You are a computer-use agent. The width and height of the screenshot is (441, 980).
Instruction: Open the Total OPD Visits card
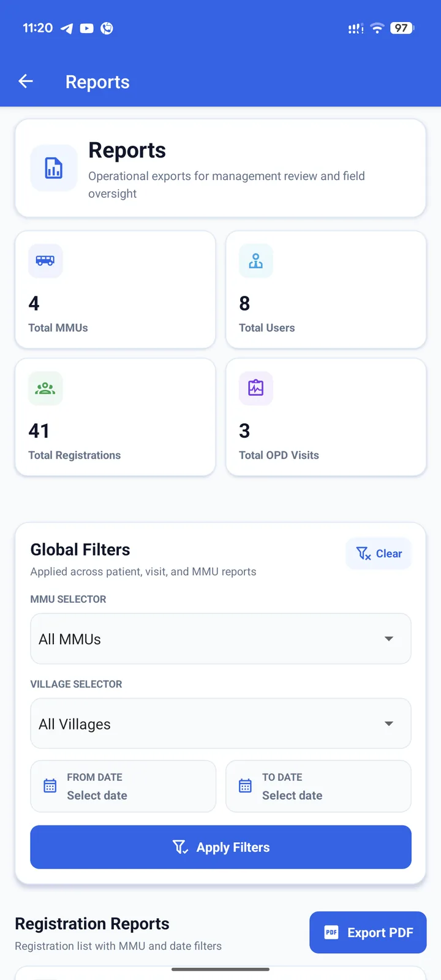click(x=326, y=417)
